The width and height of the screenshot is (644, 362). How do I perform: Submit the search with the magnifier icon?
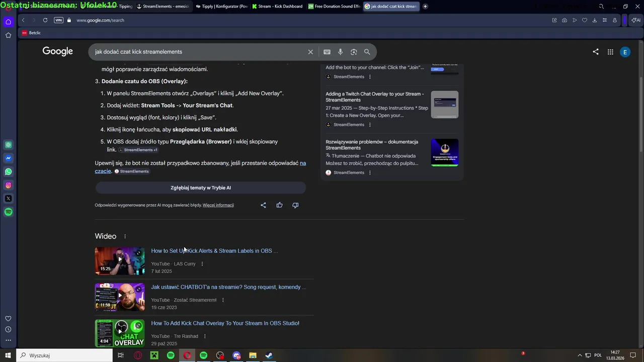[367, 52]
